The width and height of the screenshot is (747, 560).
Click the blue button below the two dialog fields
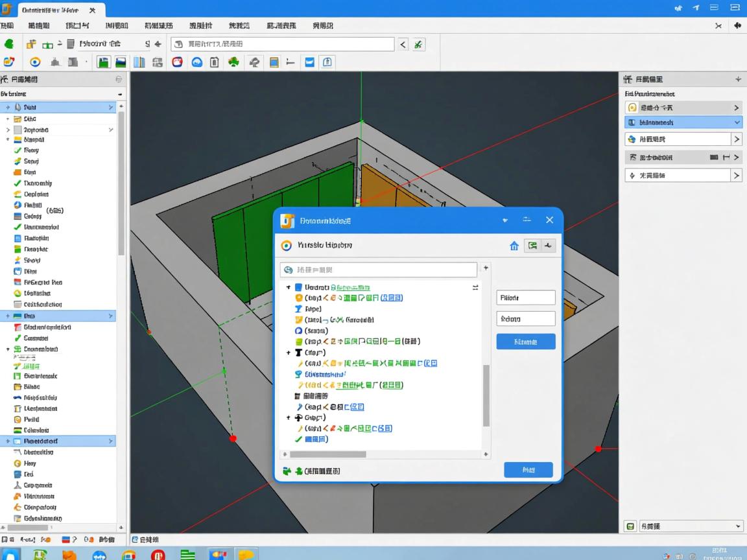[525, 342]
